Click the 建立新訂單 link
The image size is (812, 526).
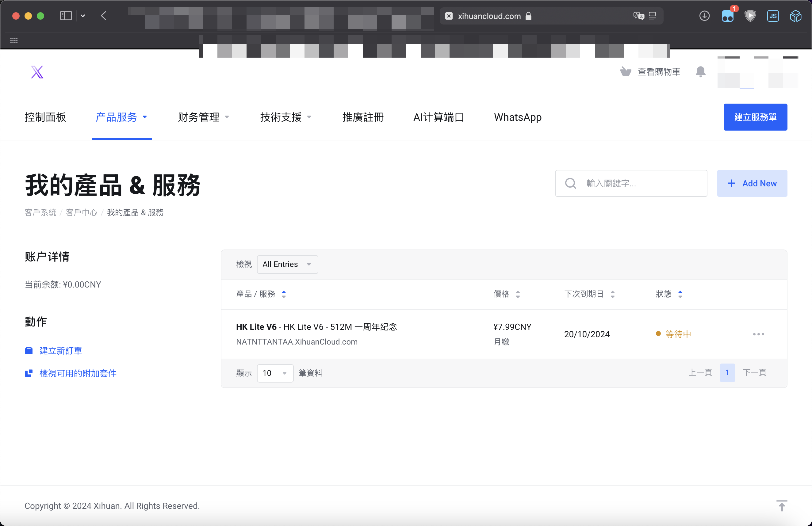pyautogui.click(x=61, y=351)
